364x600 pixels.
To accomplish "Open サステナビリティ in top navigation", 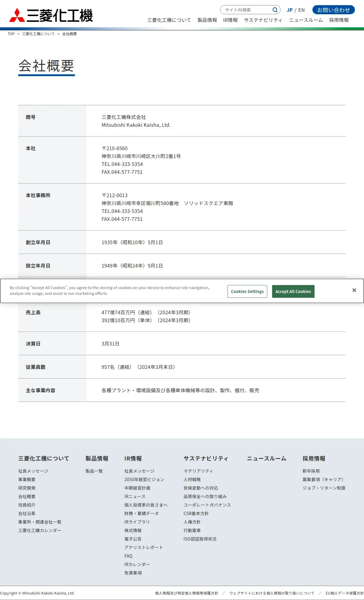I will pos(263,20).
